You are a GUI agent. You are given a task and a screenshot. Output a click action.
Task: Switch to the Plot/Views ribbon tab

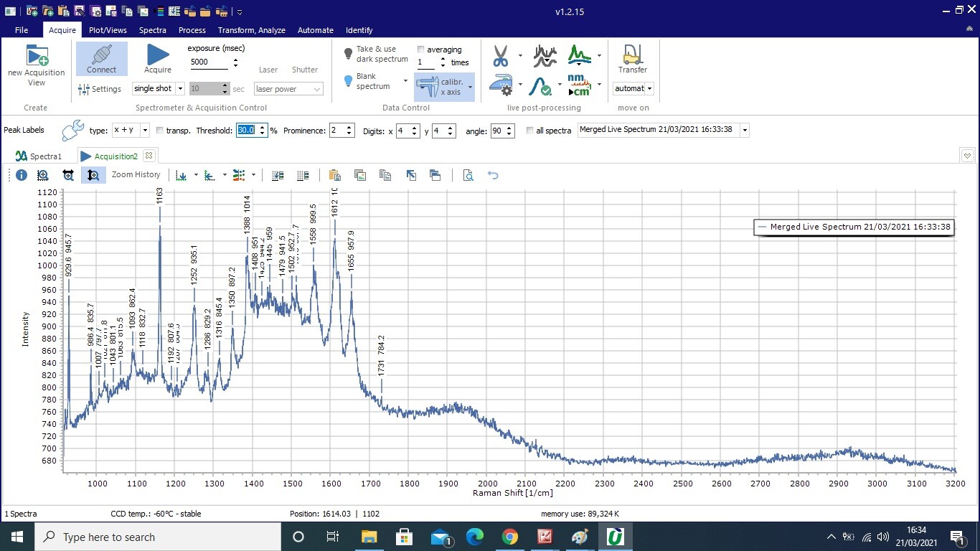pos(108,30)
